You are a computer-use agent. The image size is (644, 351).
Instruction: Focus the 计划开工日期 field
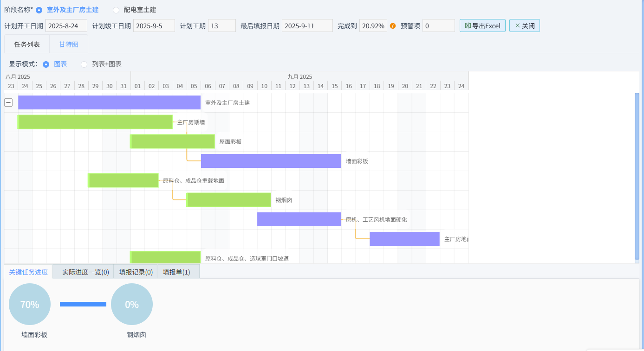[x=66, y=26]
